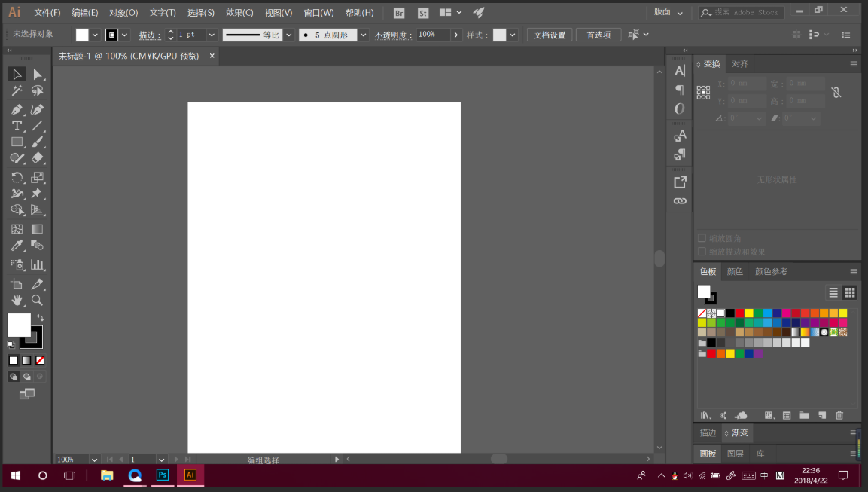Image resolution: width=868 pixels, height=492 pixels.
Task: Open the stroke weight dropdown
Action: 212,34
